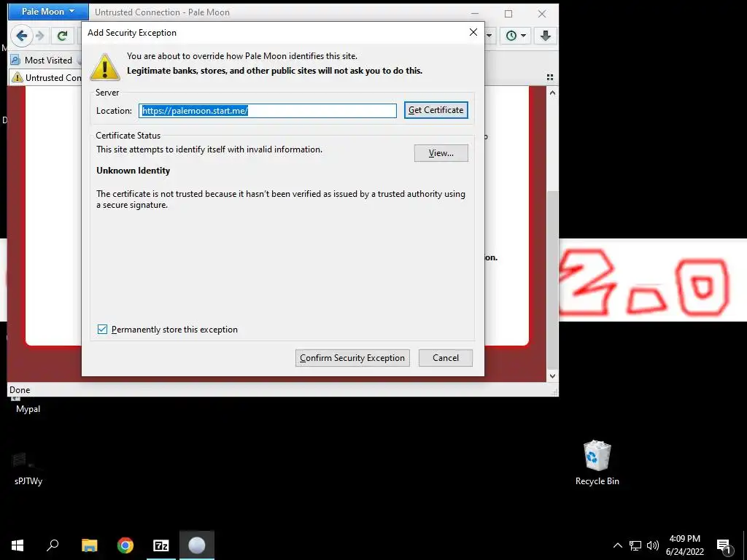Click the page scrollbar down arrow
The height and width of the screenshot is (560, 747).
coord(552,376)
